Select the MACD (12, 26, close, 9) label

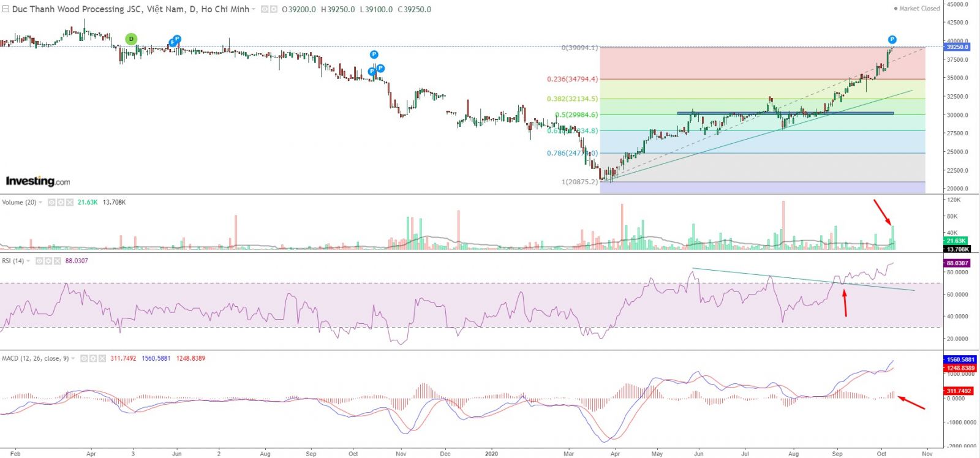36,358
